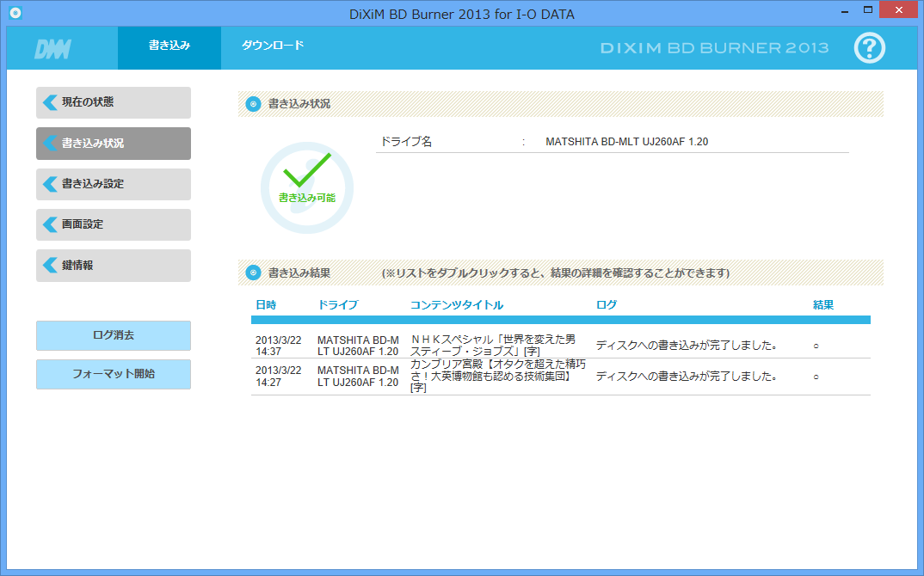Click the 日時 column header
Viewport: 924px width, 576px height.
(266, 305)
